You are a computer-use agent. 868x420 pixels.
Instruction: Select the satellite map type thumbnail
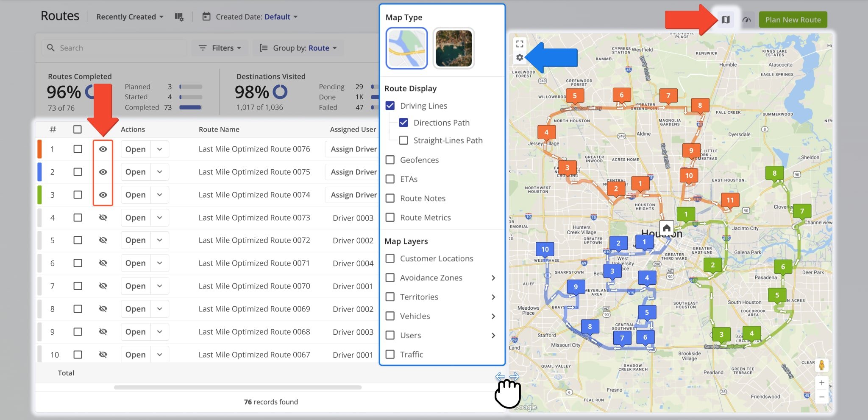[453, 48]
